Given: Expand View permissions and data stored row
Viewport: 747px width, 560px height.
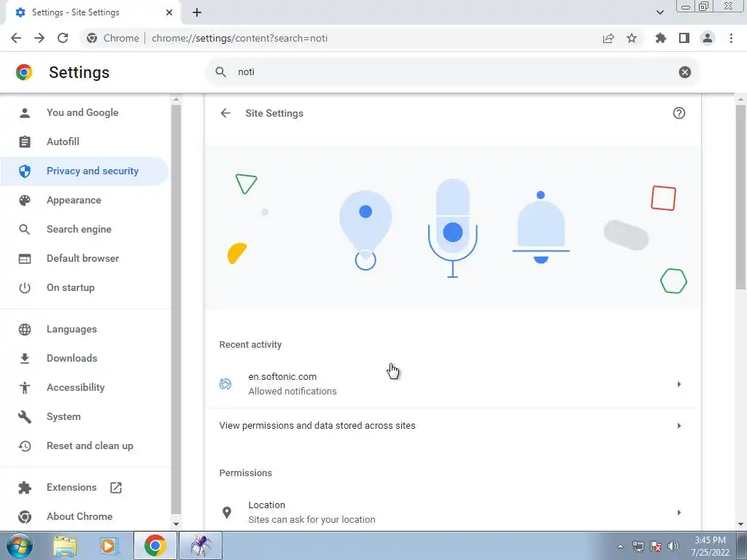Looking at the screenshot, I should [x=679, y=425].
